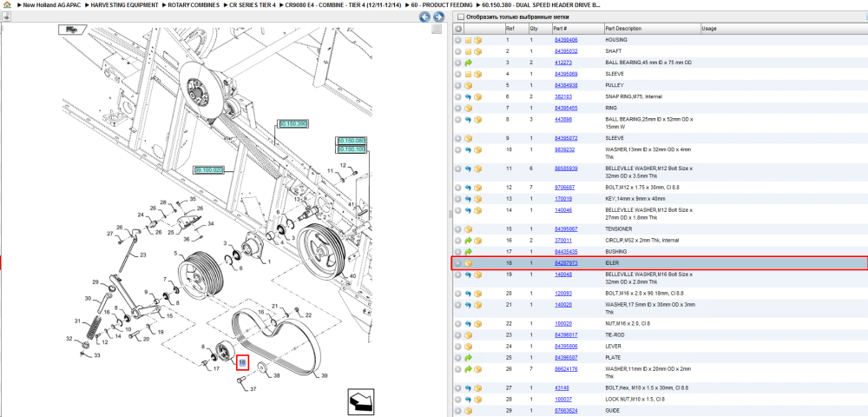This screenshot has height=417, width=868.
Task: Select callout 18 on the diagram
Action: point(242,363)
